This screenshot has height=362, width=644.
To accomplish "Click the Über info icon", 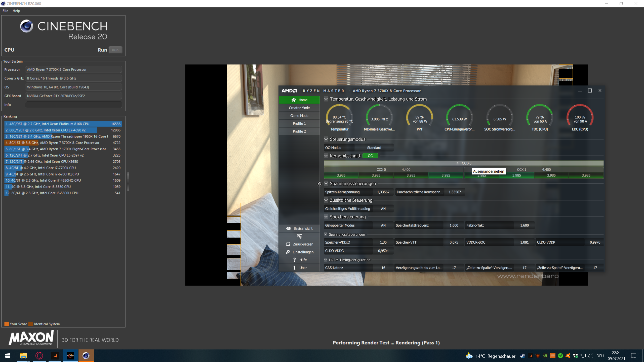I will tap(294, 268).
